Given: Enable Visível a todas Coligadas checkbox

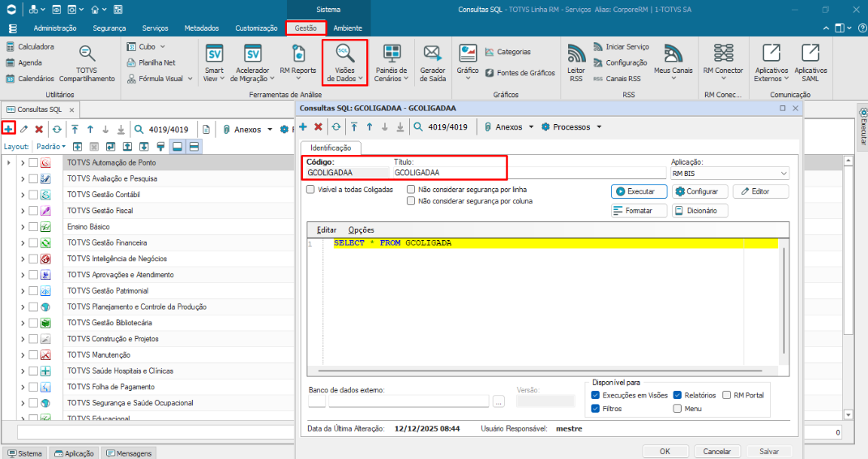Looking at the screenshot, I should 311,190.
